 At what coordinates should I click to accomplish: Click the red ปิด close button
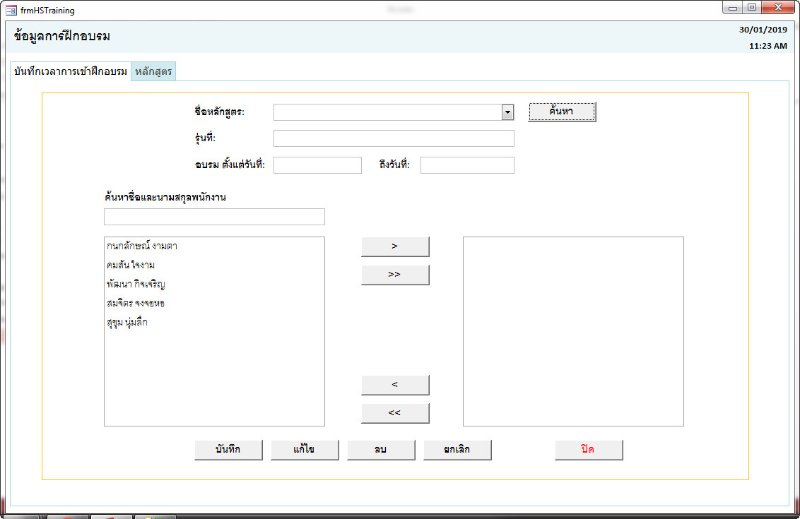pos(588,450)
